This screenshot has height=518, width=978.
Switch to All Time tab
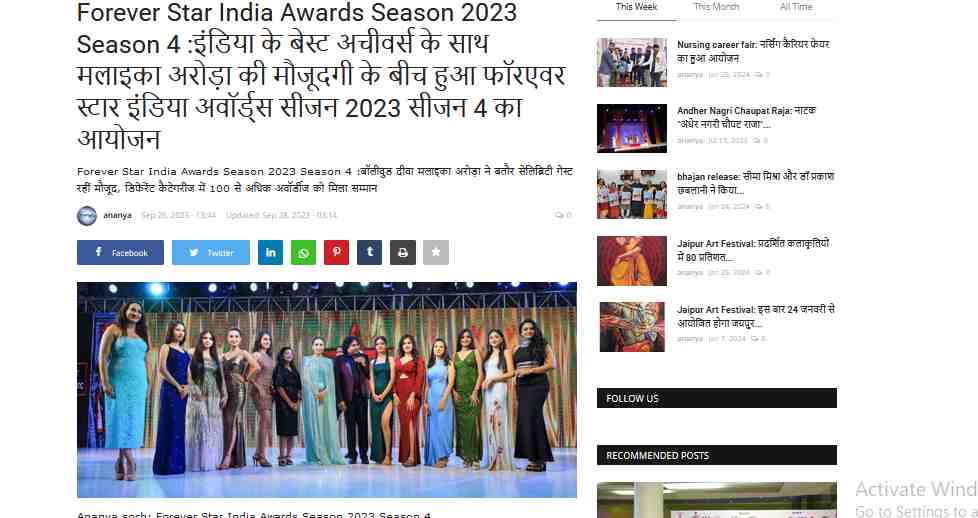[796, 7]
